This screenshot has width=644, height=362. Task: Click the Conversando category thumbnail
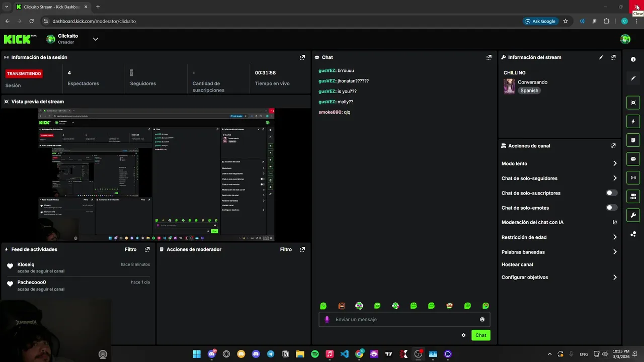[509, 86]
